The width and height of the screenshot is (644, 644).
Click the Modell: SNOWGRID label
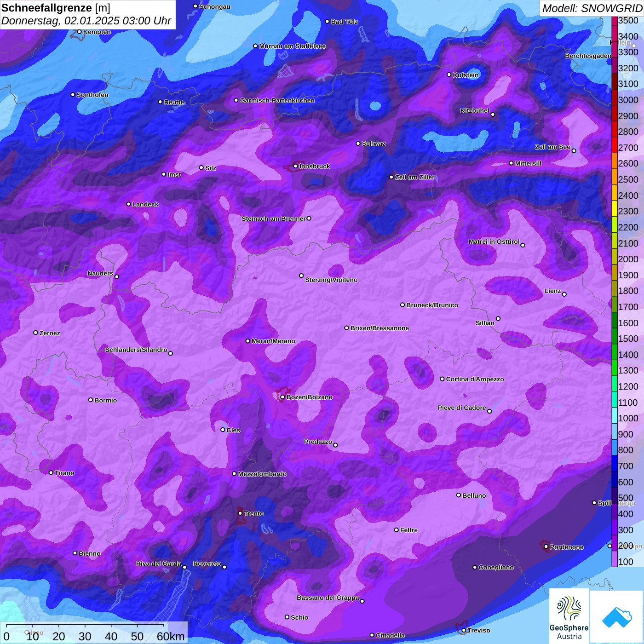[x=592, y=8]
